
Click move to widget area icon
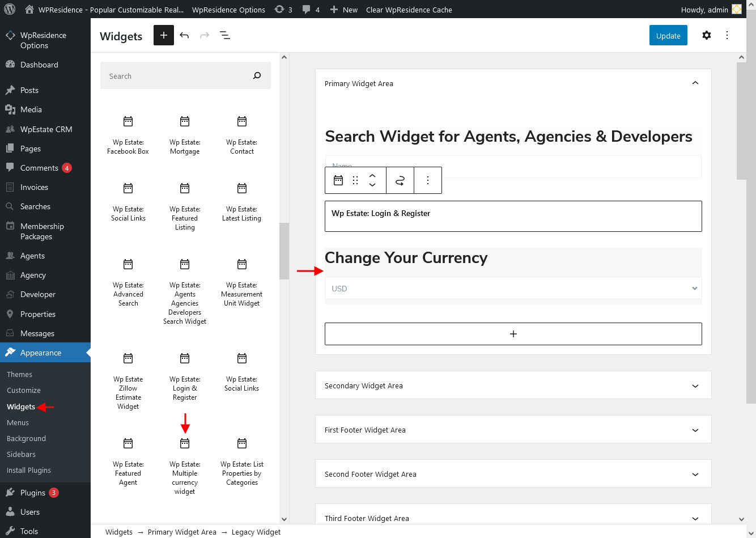400,180
